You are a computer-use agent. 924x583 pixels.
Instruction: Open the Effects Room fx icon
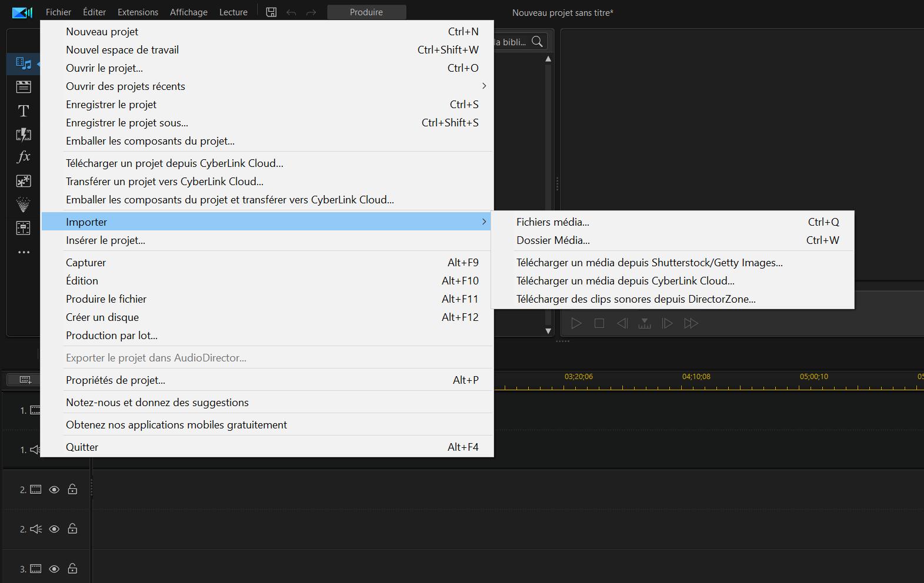(24, 157)
